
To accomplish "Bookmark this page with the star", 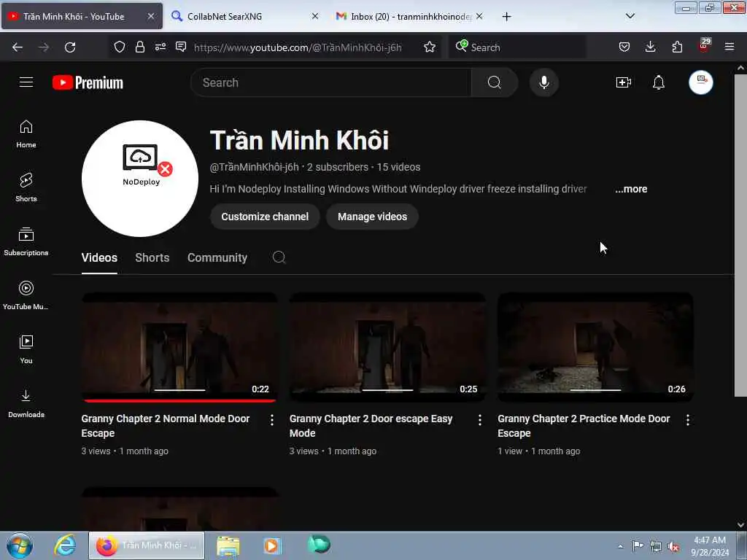I will [430, 47].
